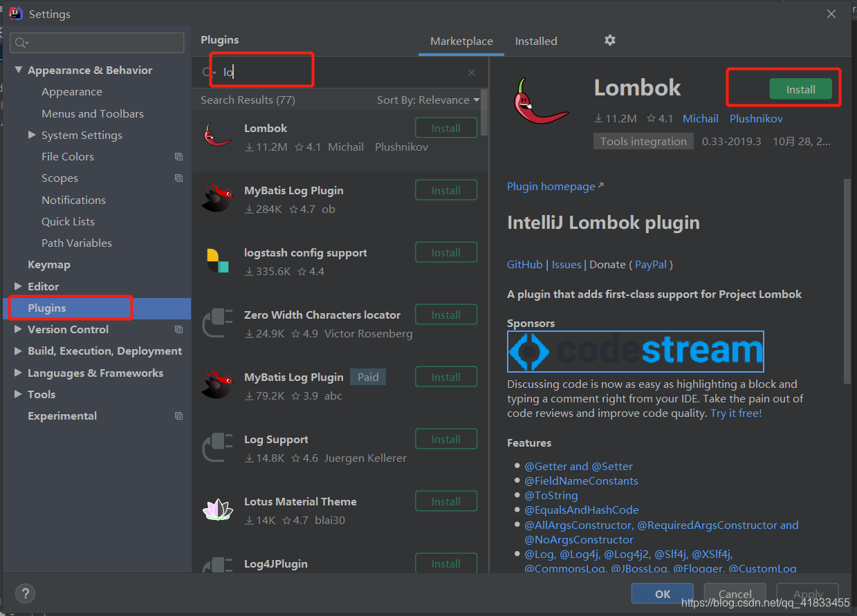
Task: Click the Zero Width Characters locator plug icon
Action: [x=216, y=322]
